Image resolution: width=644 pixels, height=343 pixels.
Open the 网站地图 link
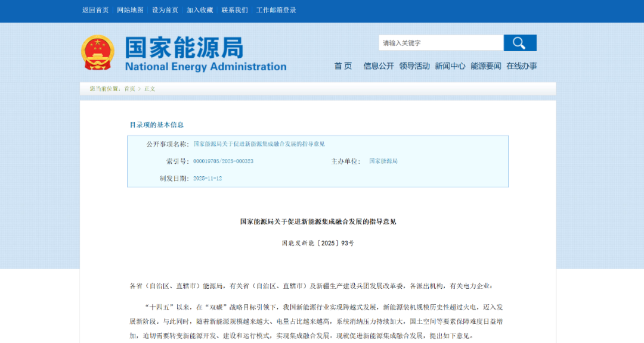tap(130, 10)
